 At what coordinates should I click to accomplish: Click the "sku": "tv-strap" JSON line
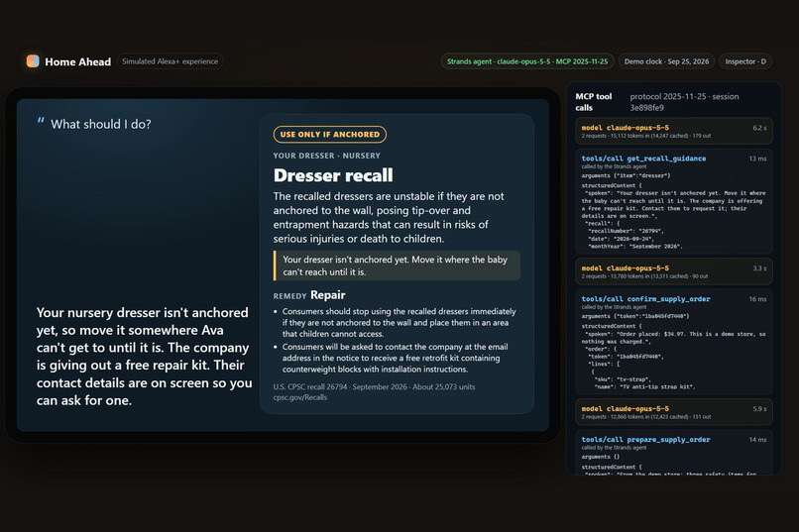click(623, 379)
